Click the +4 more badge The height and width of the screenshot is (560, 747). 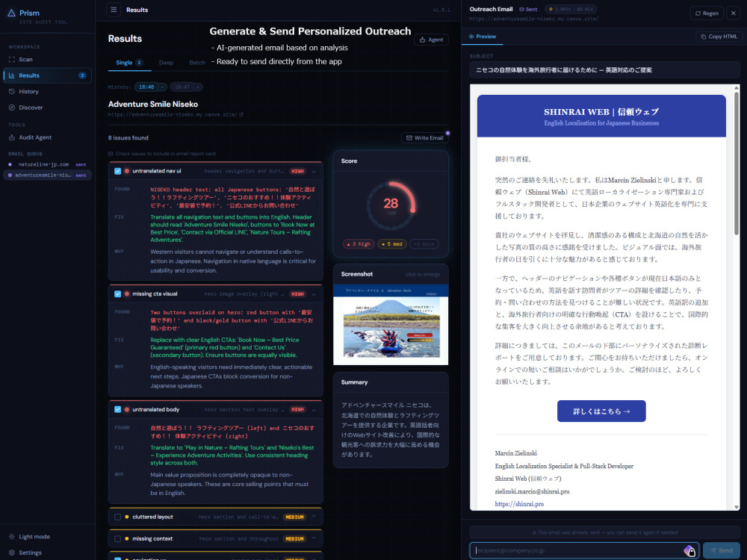(424, 244)
